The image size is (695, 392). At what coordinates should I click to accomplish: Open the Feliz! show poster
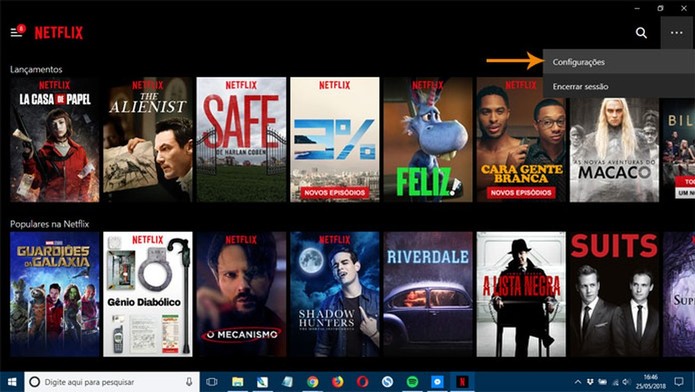[x=428, y=140]
